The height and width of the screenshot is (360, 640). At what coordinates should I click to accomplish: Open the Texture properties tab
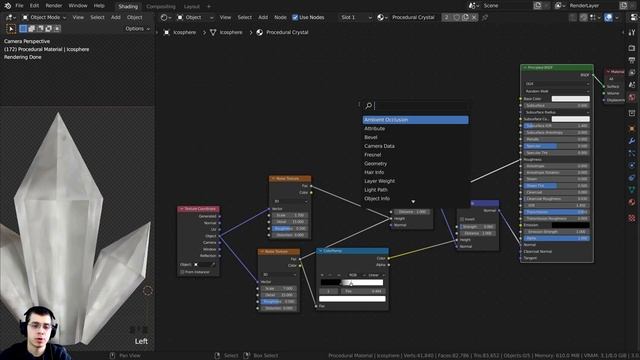632,218
